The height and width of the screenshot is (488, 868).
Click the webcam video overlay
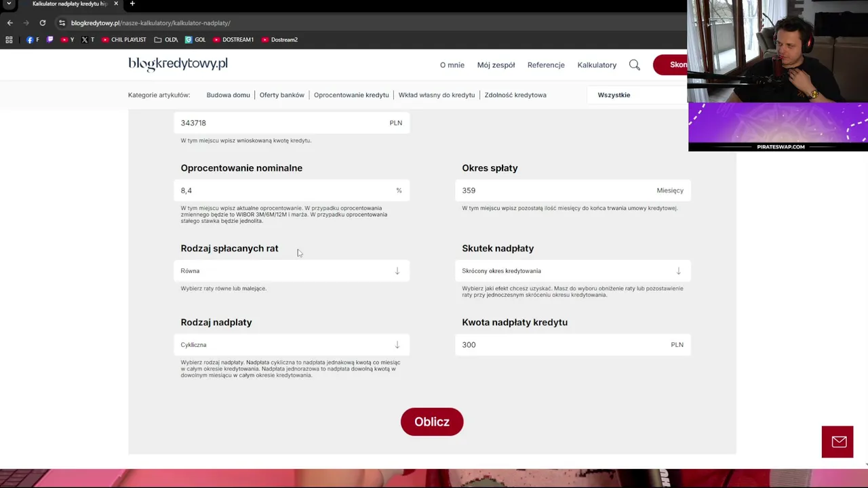click(x=778, y=52)
